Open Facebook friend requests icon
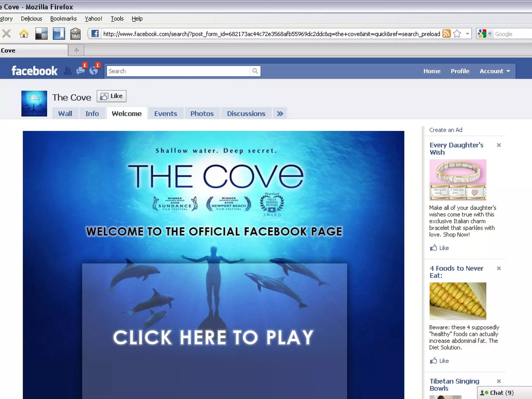This screenshot has width=532, height=399. pyautogui.click(x=68, y=71)
